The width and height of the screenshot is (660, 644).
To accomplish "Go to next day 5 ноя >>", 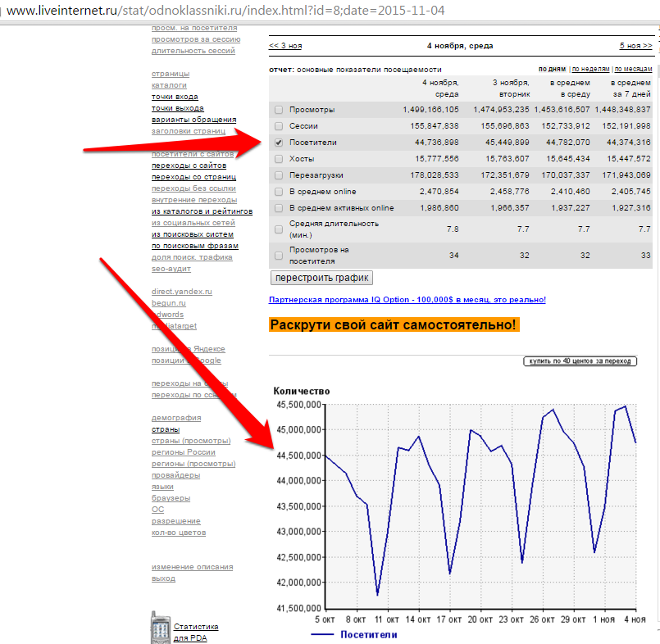I will tap(635, 46).
